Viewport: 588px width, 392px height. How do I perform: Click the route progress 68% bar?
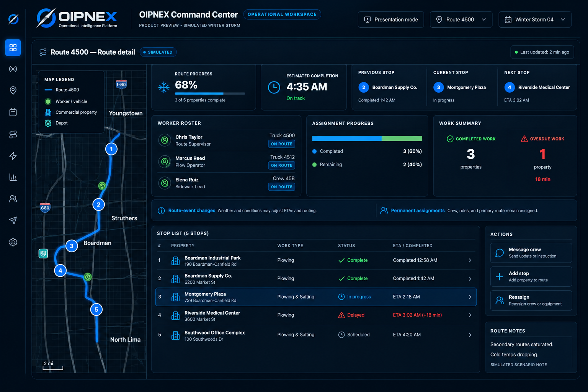coord(210,93)
